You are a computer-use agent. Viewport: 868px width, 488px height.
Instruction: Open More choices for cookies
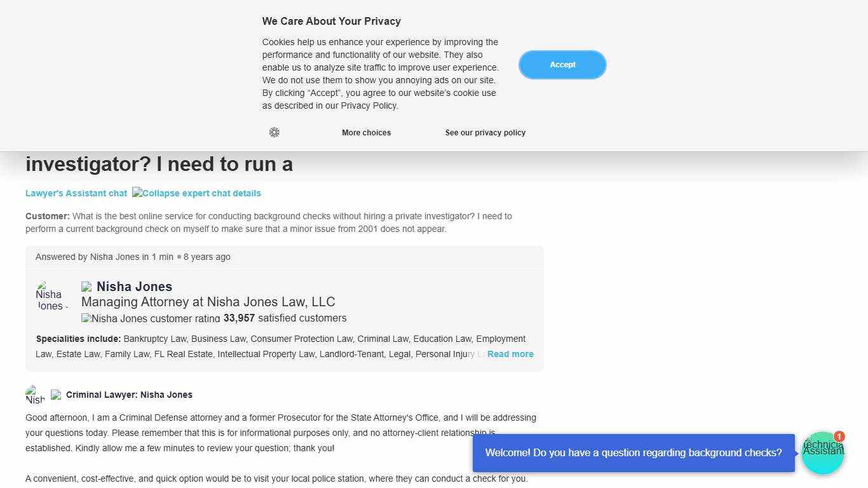(x=366, y=133)
